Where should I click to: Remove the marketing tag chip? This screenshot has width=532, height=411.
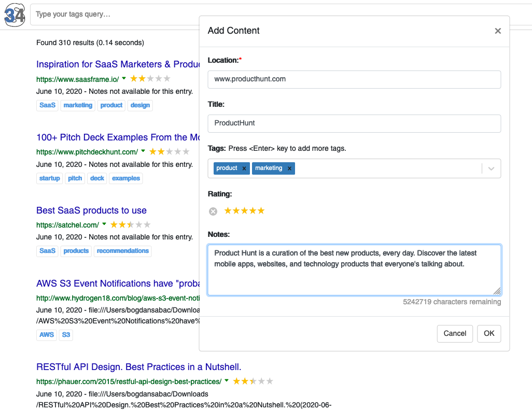tap(289, 168)
